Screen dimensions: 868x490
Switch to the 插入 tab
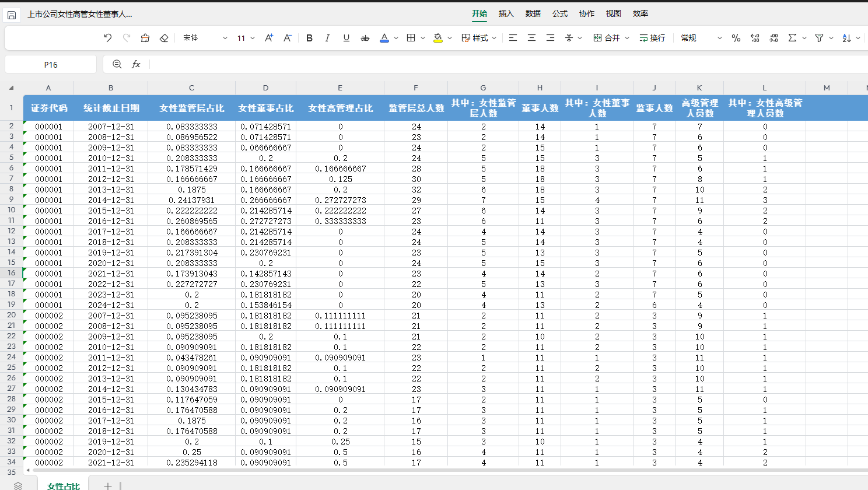point(506,13)
